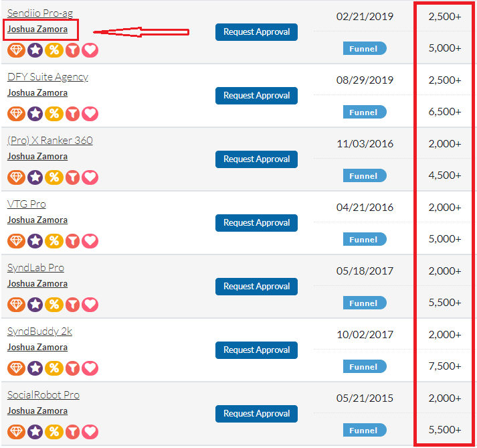477x448 pixels.
Task: Click the percent icon under DFY Suite Agency
Action: tap(54, 114)
